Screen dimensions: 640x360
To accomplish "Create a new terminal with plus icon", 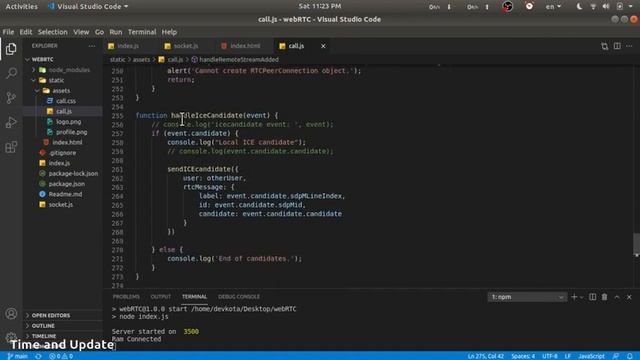I will click(x=574, y=297).
